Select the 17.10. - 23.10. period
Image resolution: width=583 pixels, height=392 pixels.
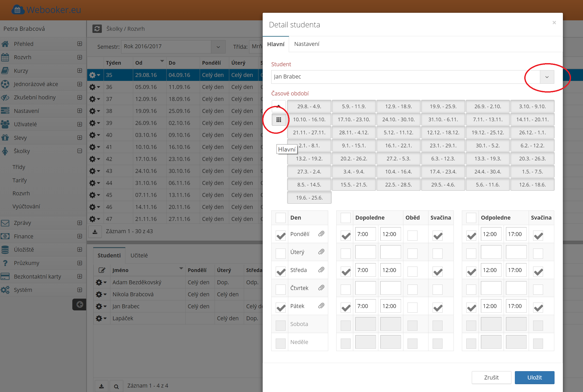[354, 119]
